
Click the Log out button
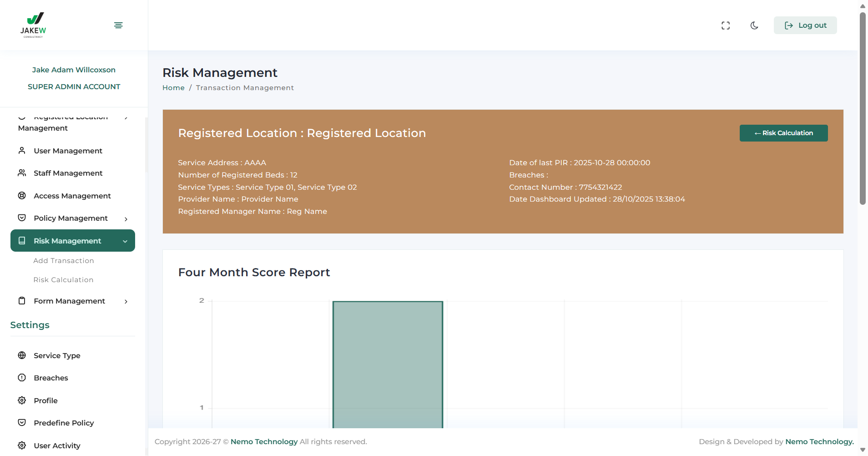tap(805, 25)
